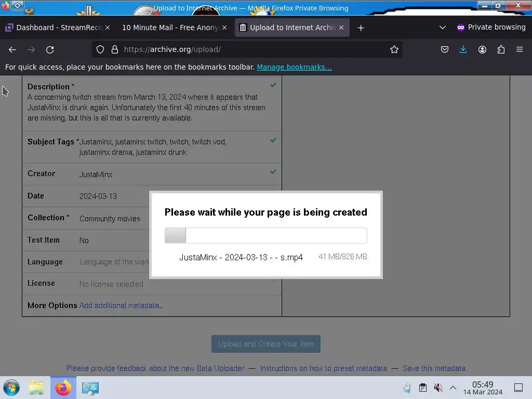
Task: Click the upload progress bar
Action: [x=265, y=235]
